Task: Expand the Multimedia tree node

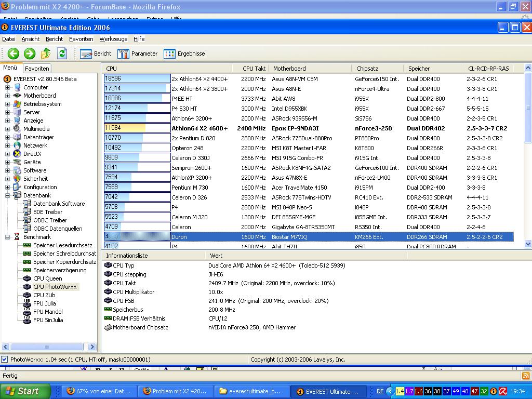Action: [x=7, y=129]
